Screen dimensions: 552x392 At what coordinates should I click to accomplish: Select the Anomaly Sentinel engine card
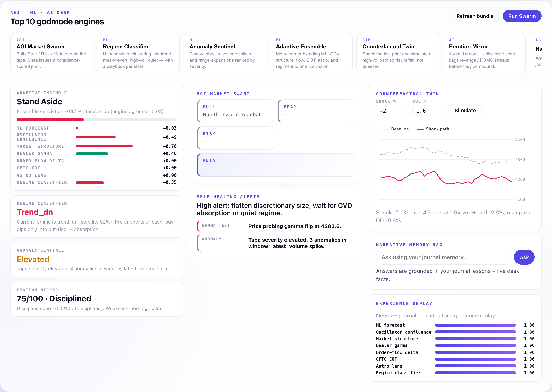point(225,53)
